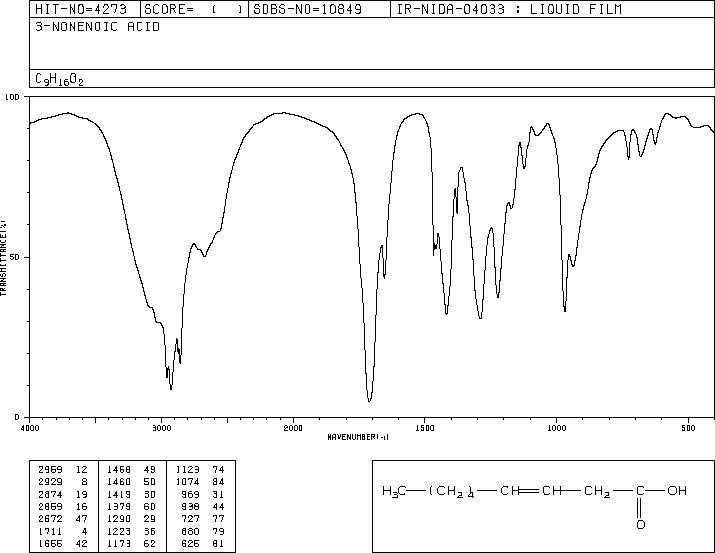Click the peak table entry 626
715x553 pixels.
pos(191,543)
